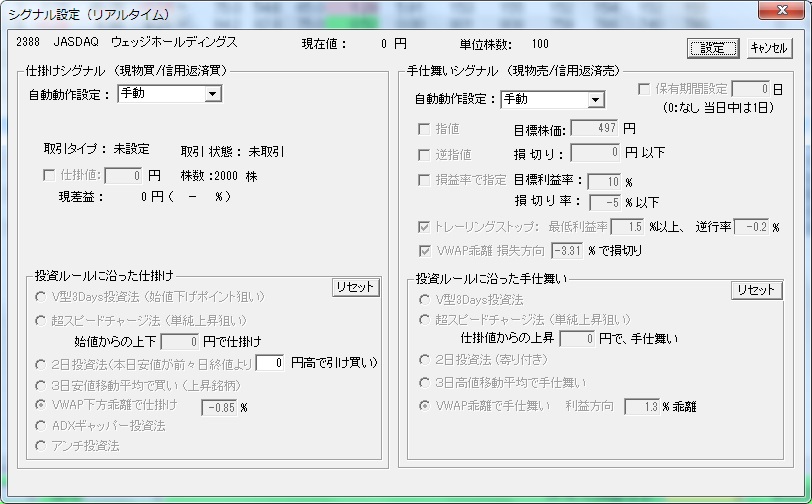
Task: Click the 目標株価 input field
Action: point(594,129)
